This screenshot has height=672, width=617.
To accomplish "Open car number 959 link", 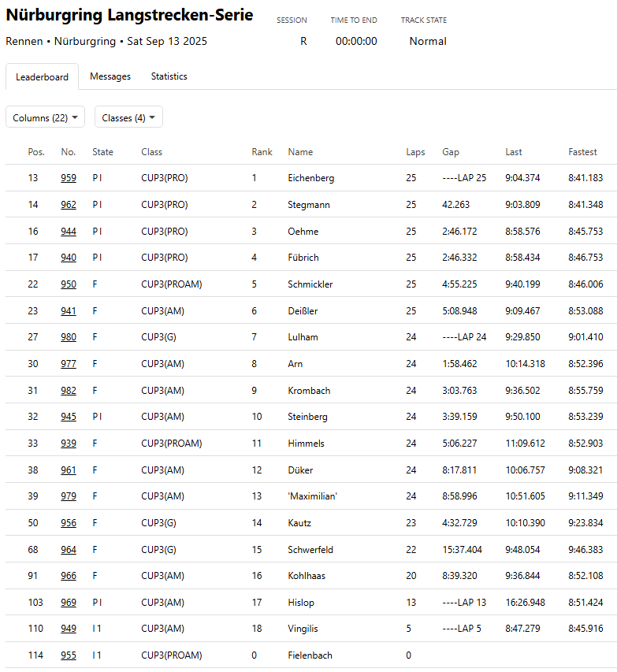I will pyautogui.click(x=69, y=178).
